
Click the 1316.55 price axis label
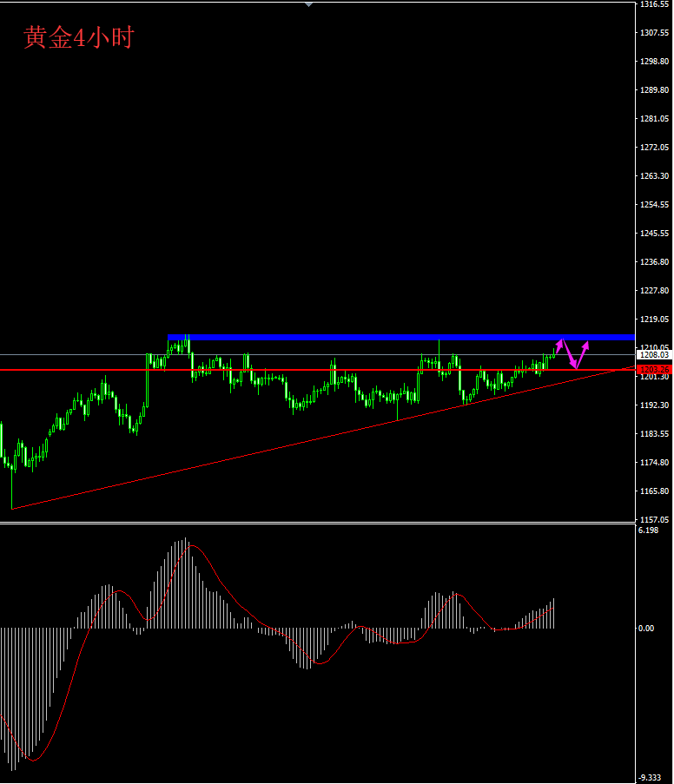(655, 4)
